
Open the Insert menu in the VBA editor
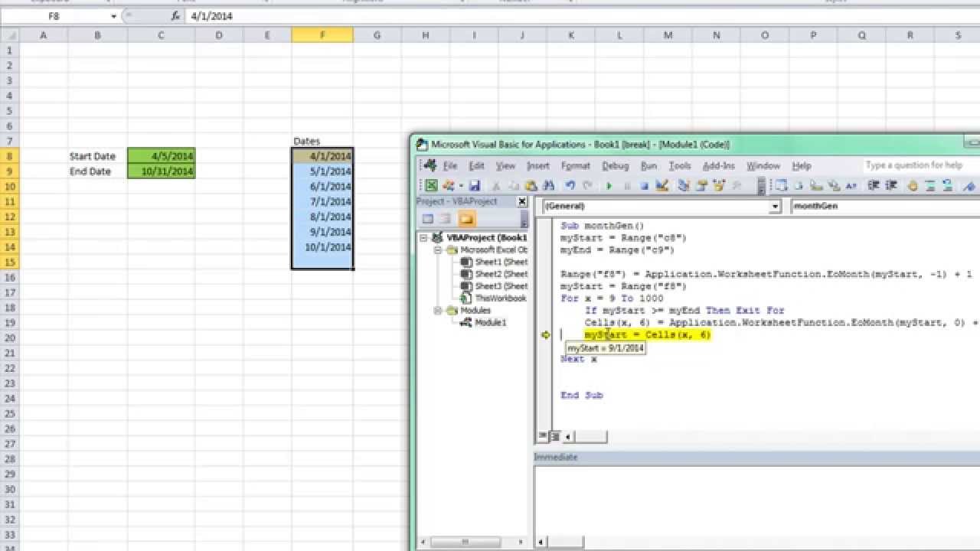(x=538, y=165)
